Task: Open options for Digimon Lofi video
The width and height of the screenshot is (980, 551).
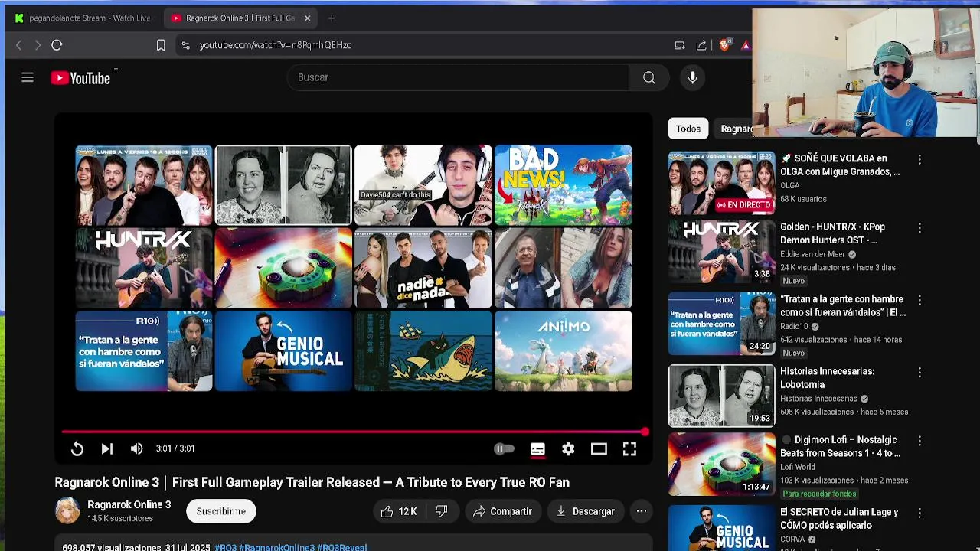Action: click(x=920, y=442)
